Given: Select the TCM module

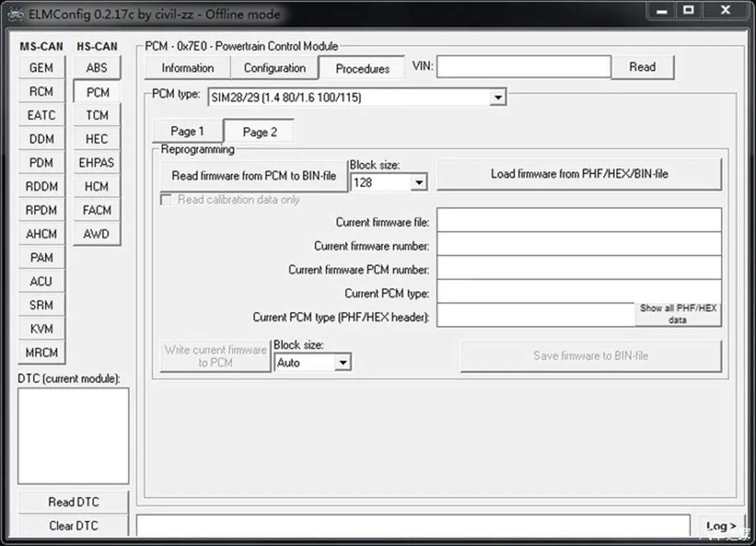Looking at the screenshot, I should [97, 115].
